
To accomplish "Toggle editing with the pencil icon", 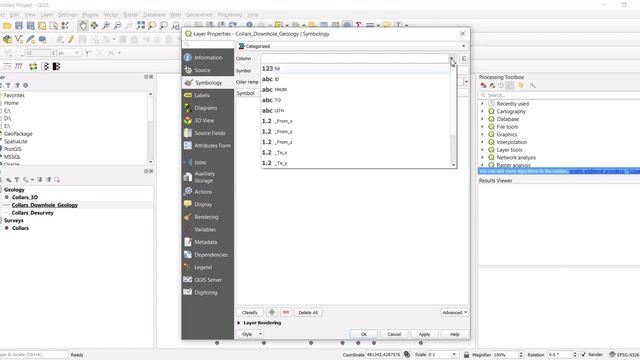I will (x=71, y=39).
